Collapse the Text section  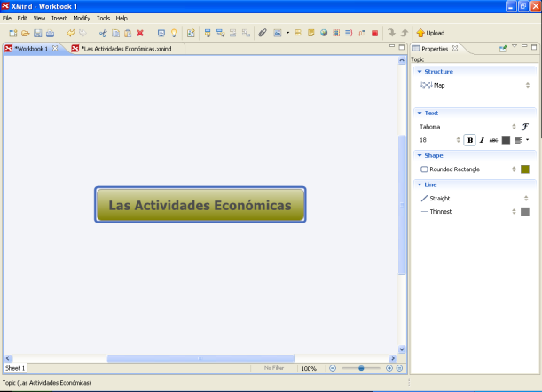click(420, 113)
